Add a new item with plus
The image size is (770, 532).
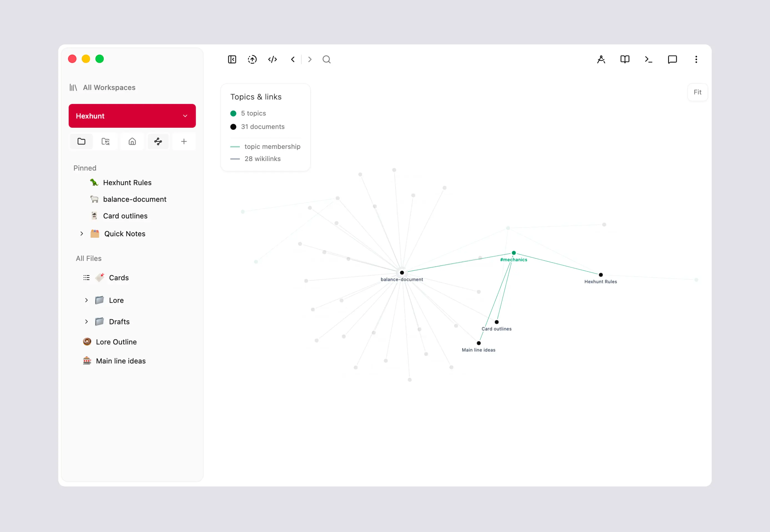point(184,141)
